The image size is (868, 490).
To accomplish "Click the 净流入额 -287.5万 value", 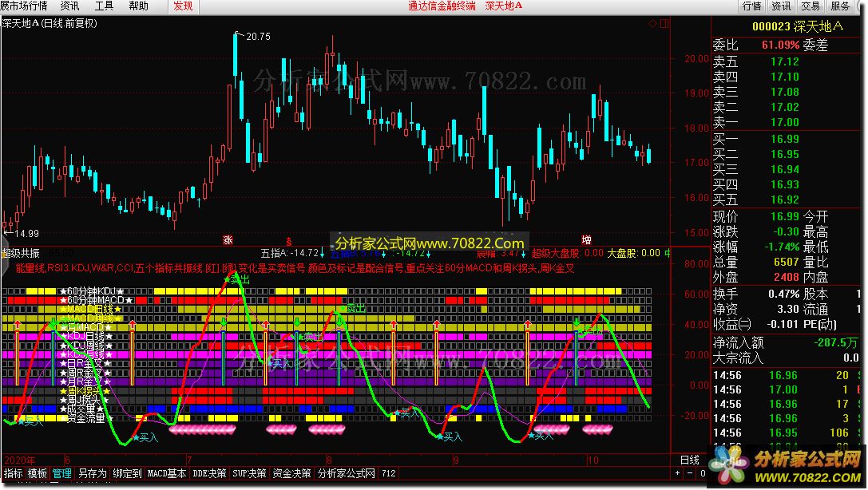I will tap(835, 342).
